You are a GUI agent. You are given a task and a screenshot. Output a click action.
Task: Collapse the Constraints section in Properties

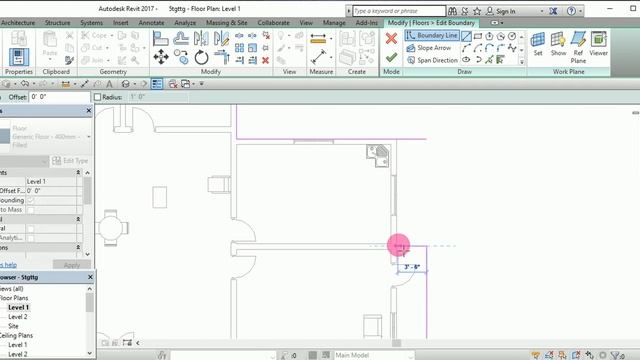point(78,173)
